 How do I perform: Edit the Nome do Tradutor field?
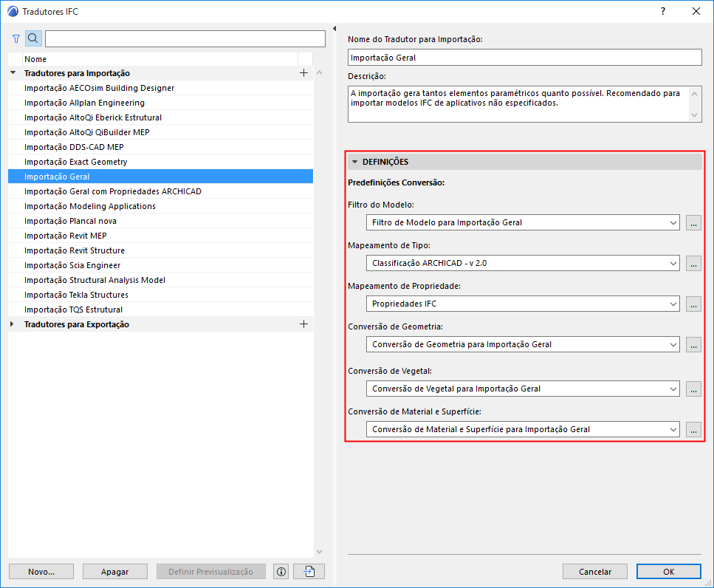[x=524, y=58]
